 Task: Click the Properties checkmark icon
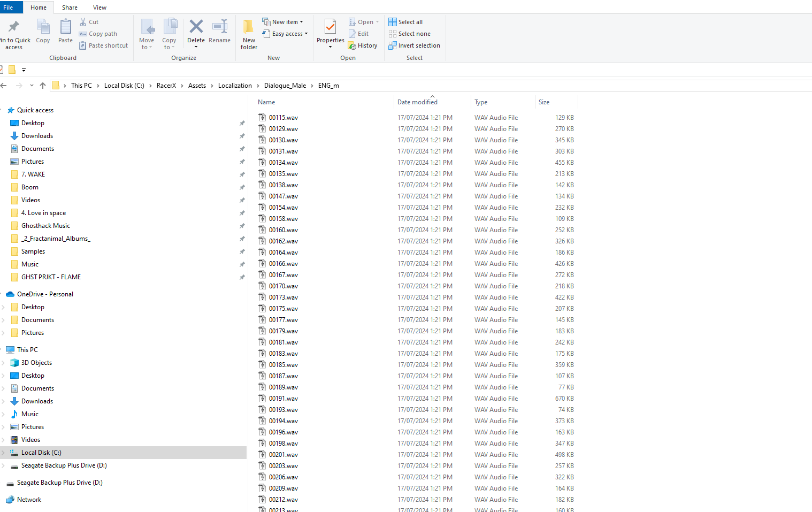pyautogui.click(x=330, y=26)
